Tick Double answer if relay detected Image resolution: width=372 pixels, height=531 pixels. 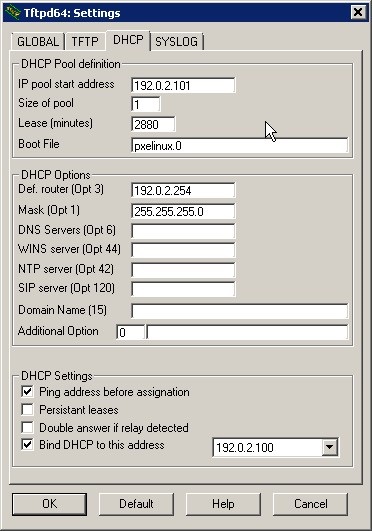pos(27,427)
